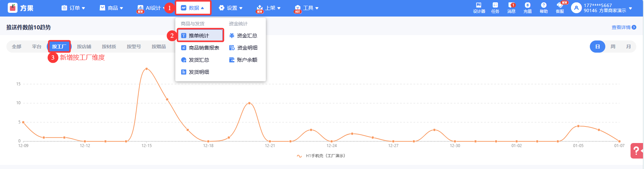Open the 订单 menu
The image size is (644, 169).
(x=73, y=8)
